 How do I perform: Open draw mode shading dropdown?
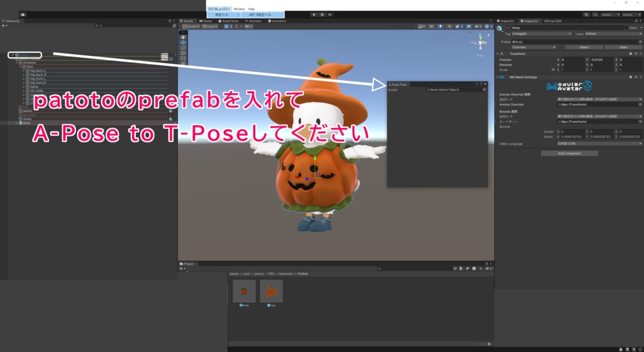pos(421,26)
